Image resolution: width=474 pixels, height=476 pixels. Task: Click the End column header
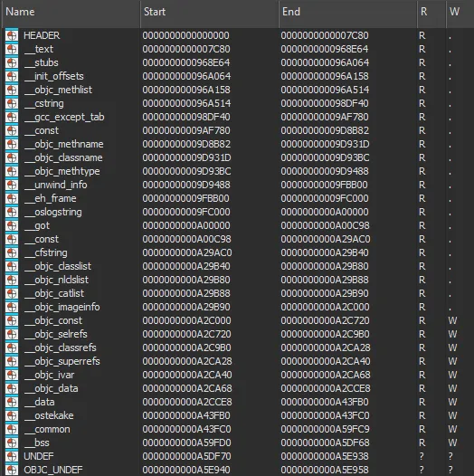(347, 12)
